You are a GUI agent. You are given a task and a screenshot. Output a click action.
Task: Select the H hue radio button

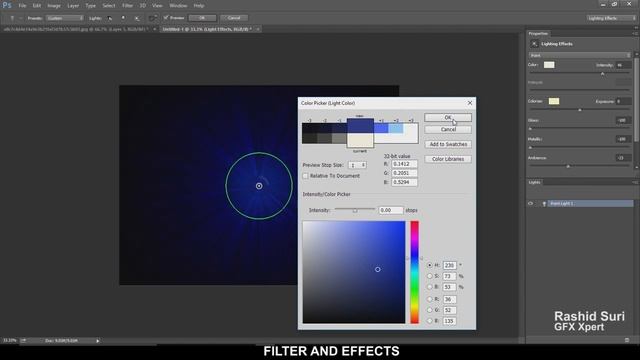pos(429,265)
